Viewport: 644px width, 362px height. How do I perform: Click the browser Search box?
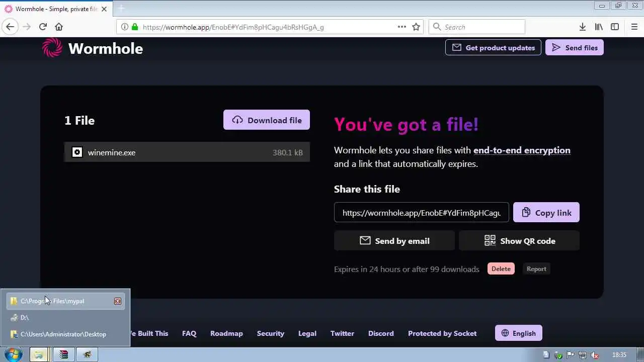(477, 27)
